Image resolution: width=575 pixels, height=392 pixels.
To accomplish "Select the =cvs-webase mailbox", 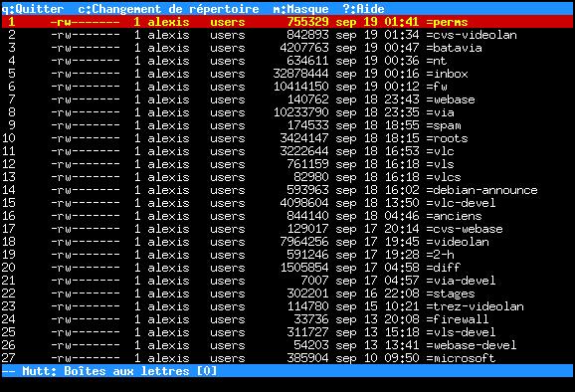I will point(287,229).
